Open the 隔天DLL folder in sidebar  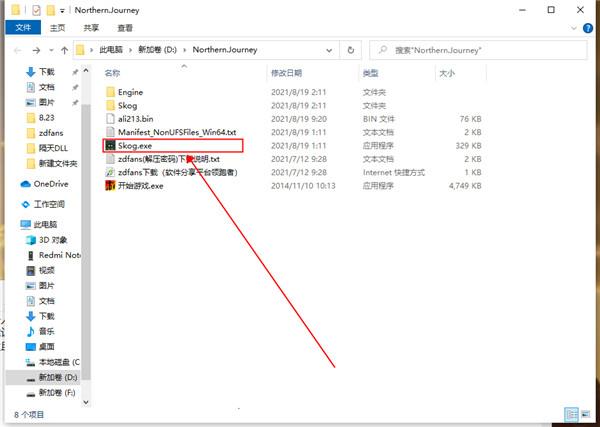coord(53,148)
